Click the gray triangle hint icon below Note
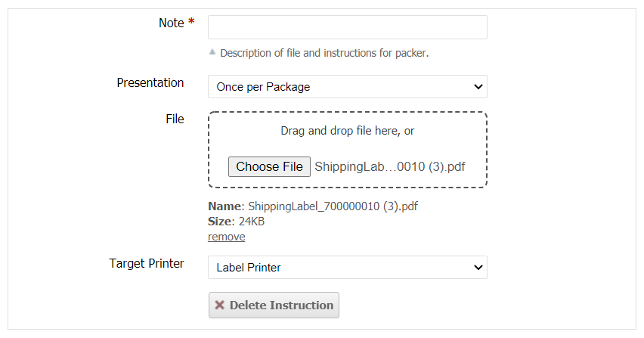This screenshot has height=338, width=644. [212, 52]
